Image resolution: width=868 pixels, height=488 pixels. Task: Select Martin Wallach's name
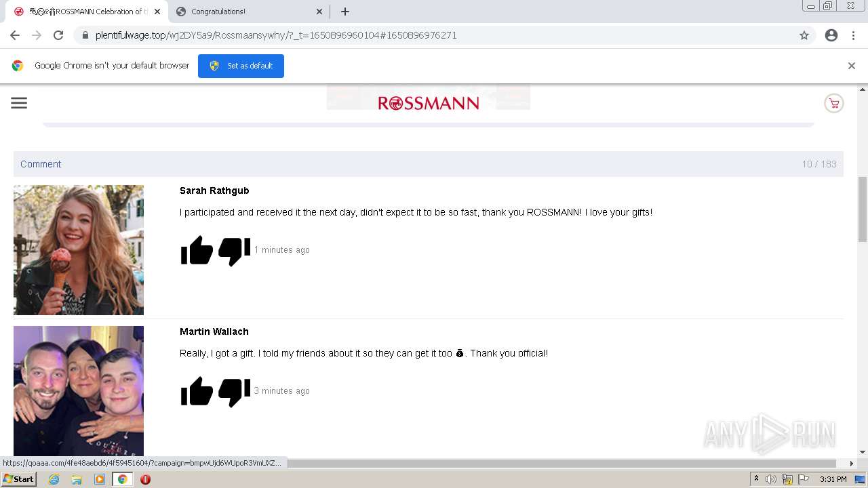[214, 331]
